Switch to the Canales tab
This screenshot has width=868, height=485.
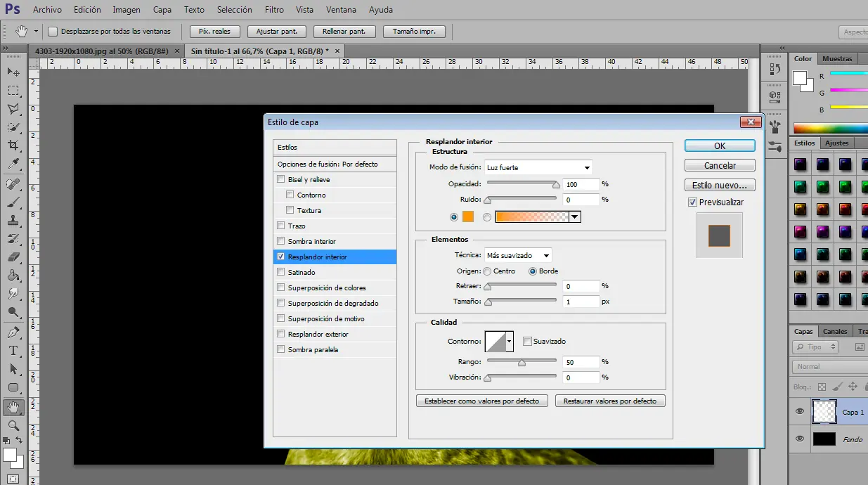click(835, 332)
